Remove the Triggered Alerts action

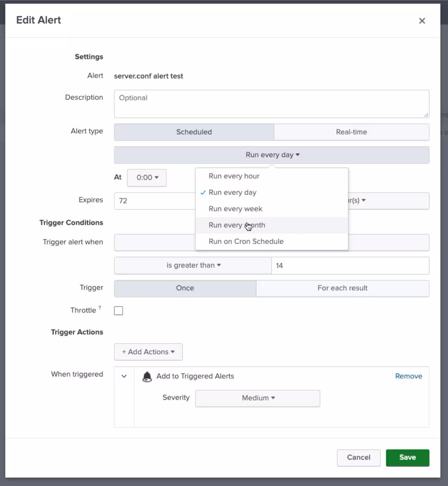(408, 376)
